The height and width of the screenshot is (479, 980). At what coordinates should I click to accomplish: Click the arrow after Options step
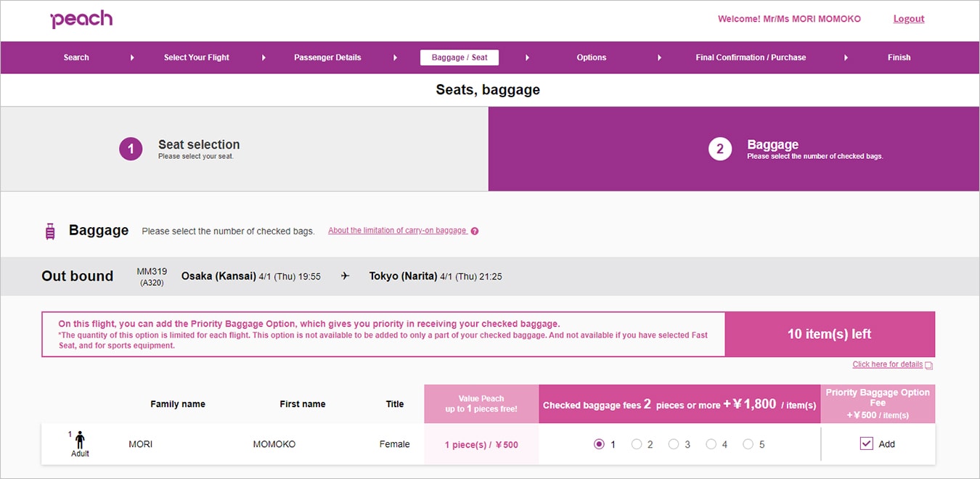[x=659, y=57]
